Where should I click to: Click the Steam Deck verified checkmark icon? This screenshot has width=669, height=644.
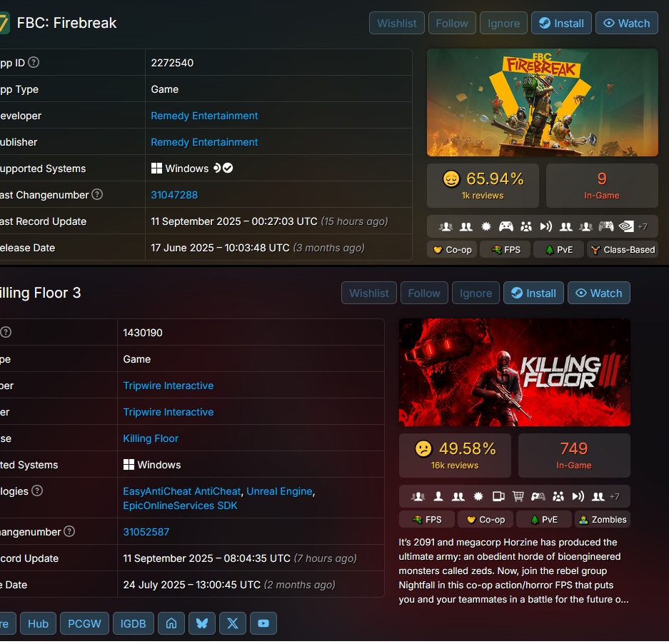(x=228, y=168)
